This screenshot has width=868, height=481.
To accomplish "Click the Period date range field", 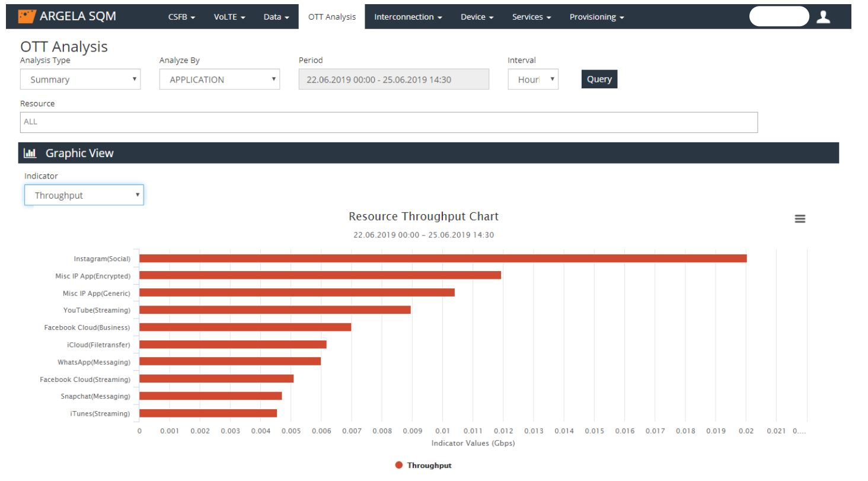I will [394, 79].
